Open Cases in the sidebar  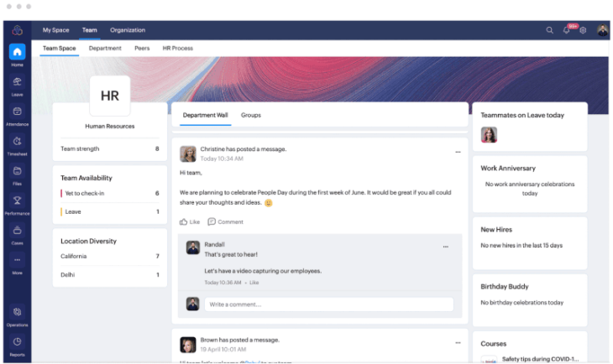(17, 232)
